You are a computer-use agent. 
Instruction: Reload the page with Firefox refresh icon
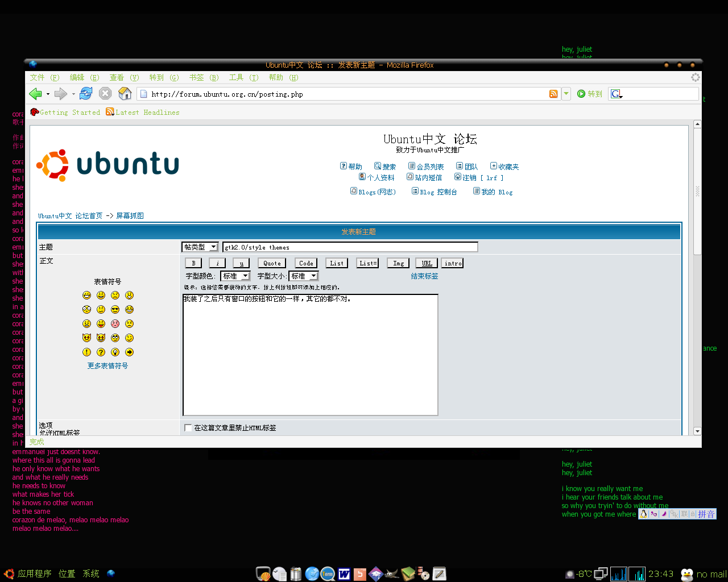(86, 93)
